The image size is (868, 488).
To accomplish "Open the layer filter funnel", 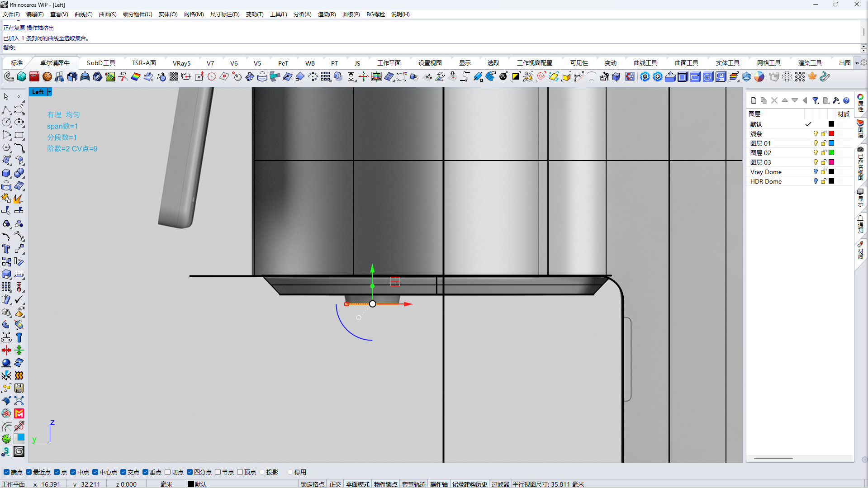I will (x=816, y=101).
